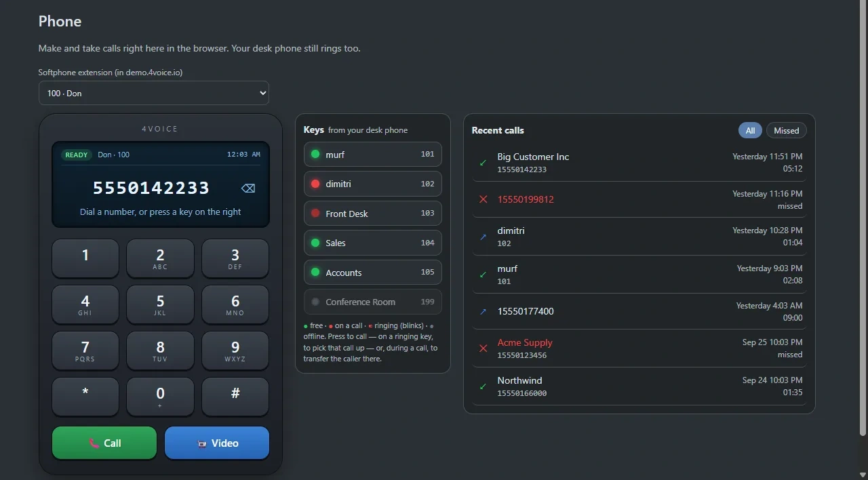
Task: Select the missed 15550199812 number
Action: coord(526,199)
